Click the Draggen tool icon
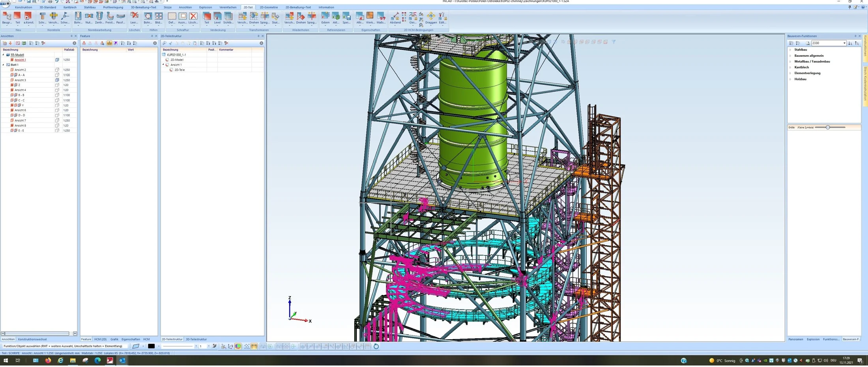 pos(431,18)
